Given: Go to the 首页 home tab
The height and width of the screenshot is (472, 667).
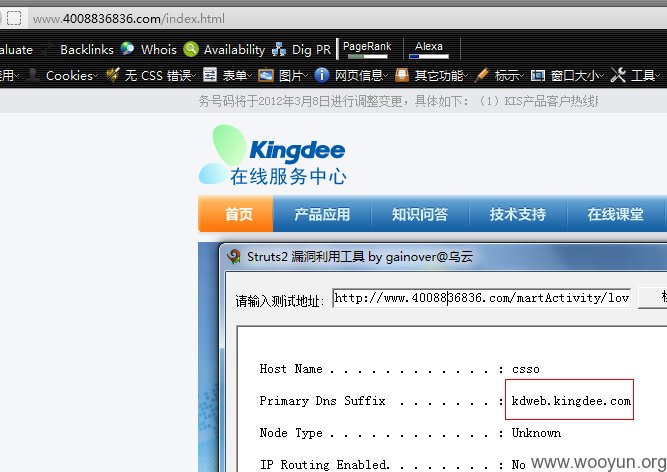Looking at the screenshot, I should point(236,214).
